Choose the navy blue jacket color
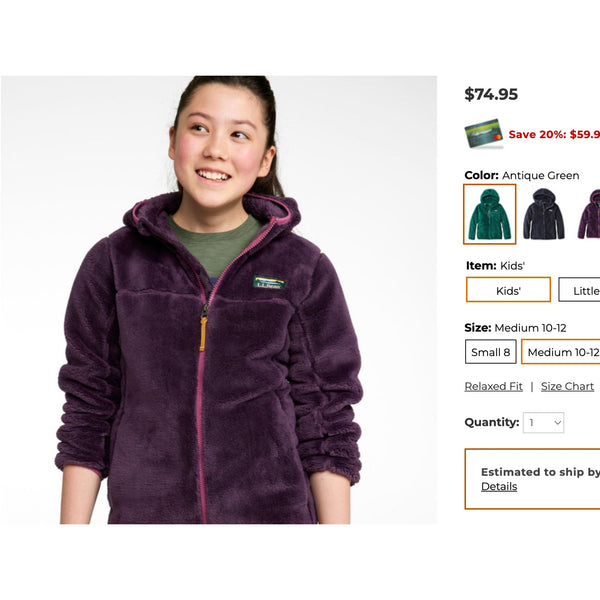The image size is (600, 600). 543,214
